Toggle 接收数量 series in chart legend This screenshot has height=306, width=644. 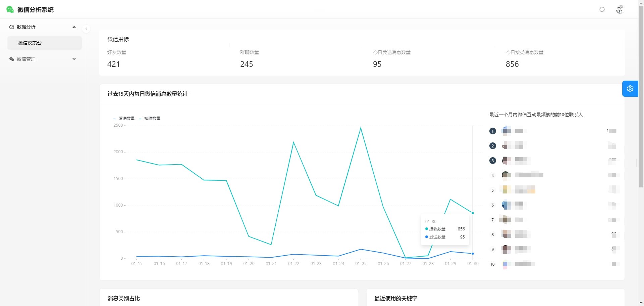(x=150, y=119)
